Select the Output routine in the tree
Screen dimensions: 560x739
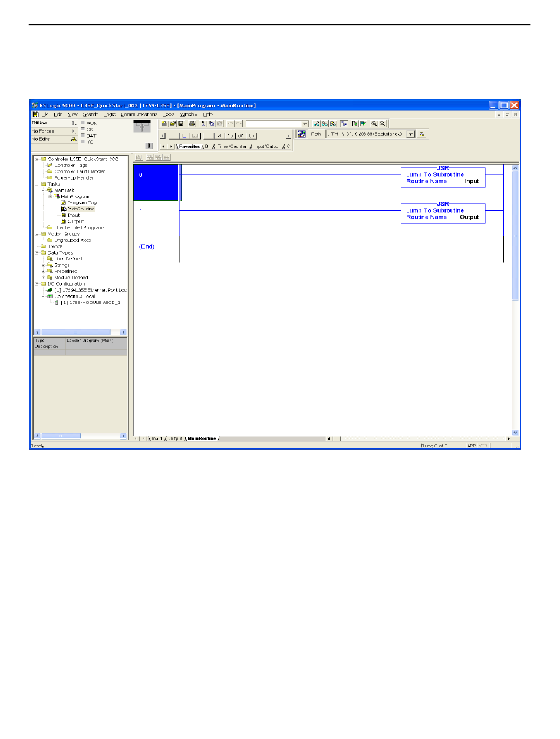coord(75,222)
